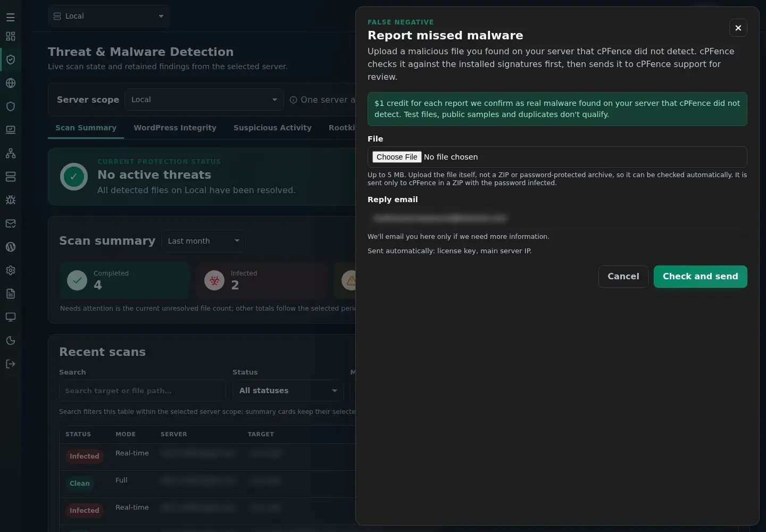This screenshot has width=766, height=532.
Task: Click the 'No file chosen' text
Action: click(451, 157)
